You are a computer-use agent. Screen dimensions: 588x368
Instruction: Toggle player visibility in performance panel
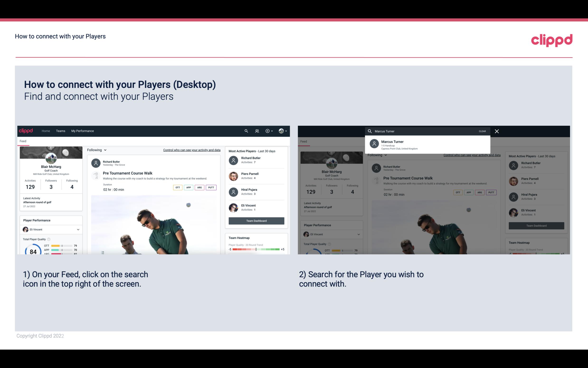point(77,229)
